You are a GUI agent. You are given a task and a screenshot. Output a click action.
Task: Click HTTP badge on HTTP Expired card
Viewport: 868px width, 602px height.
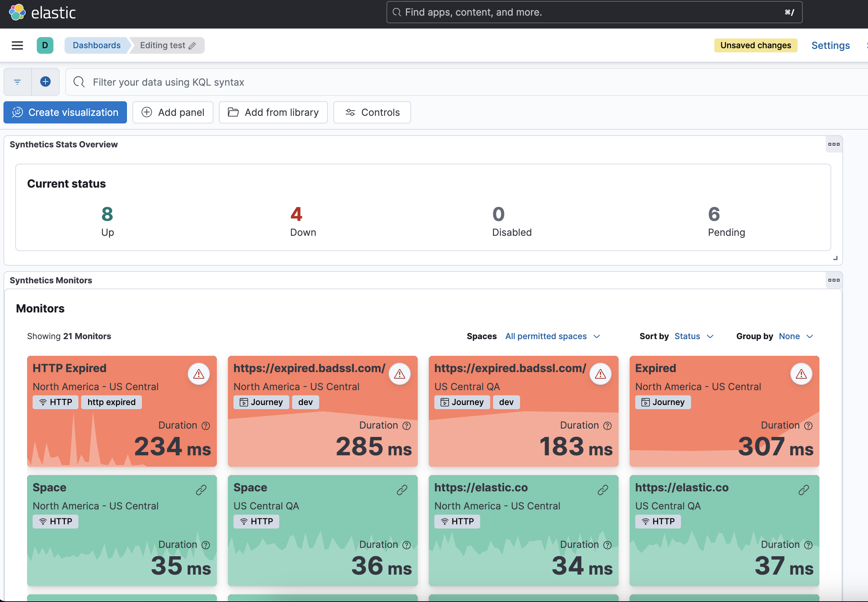pos(56,402)
